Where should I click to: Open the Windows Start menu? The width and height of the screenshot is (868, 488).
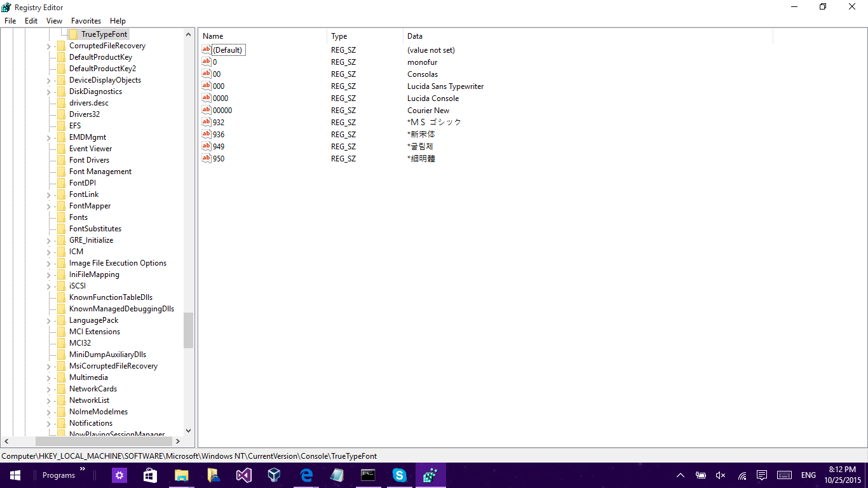[x=15, y=475]
